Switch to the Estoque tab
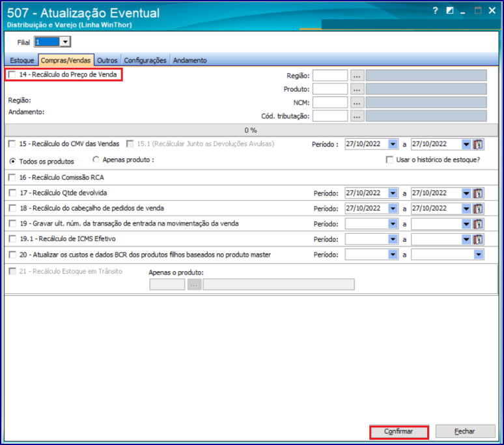The image size is (504, 445). 22,61
